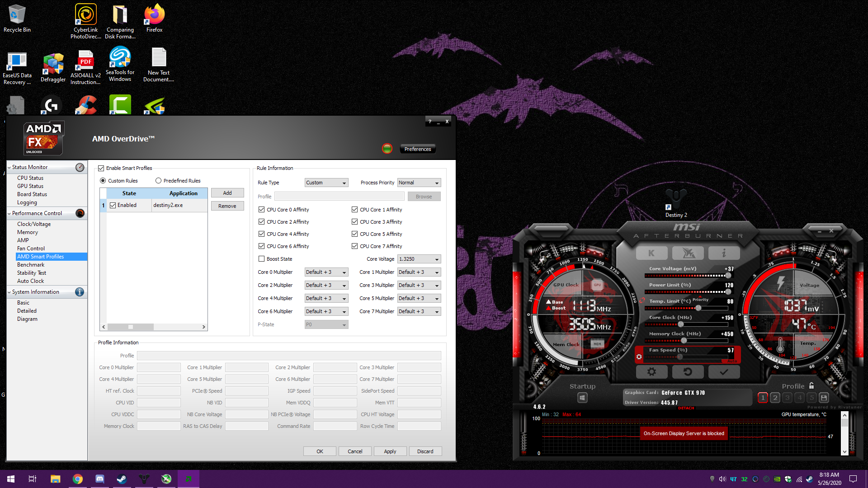The image size is (868, 488).
Task: Click the Add rule button
Action: tap(227, 193)
